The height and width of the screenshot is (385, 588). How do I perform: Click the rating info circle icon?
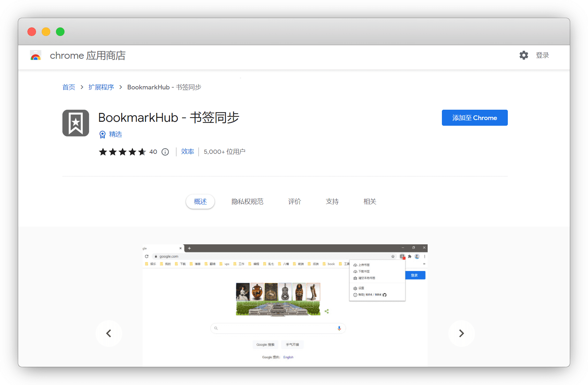(x=165, y=152)
